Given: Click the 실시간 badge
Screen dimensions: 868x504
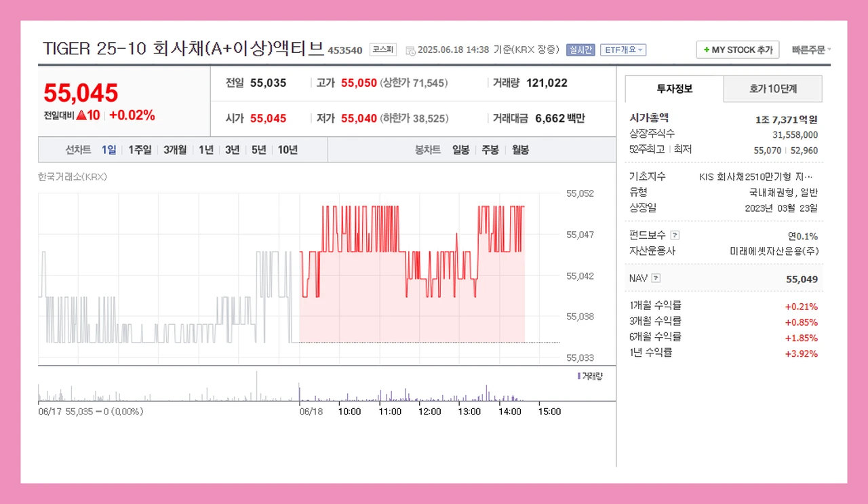Looking at the screenshot, I should tap(580, 50).
